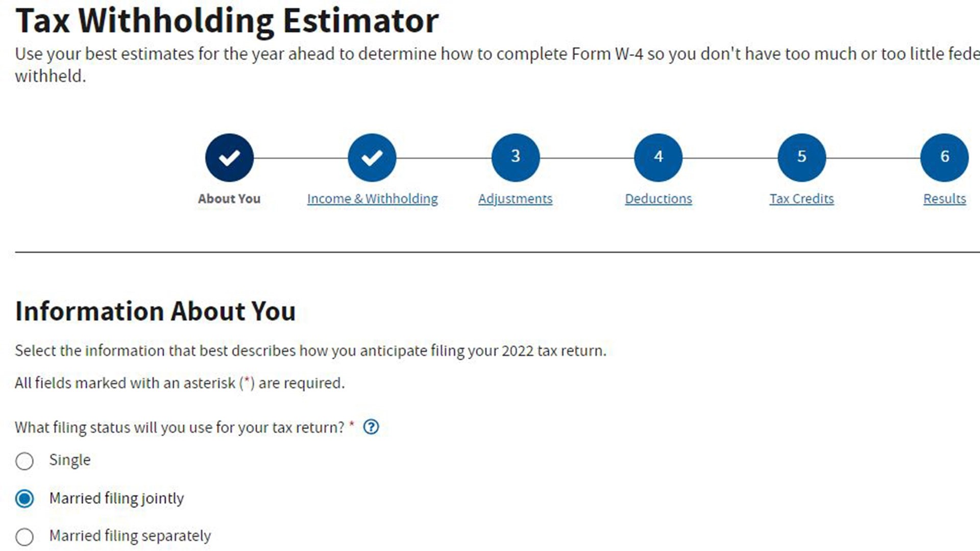980x551 pixels.
Task: Click the Results navigation step button
Action: point(945,157)
